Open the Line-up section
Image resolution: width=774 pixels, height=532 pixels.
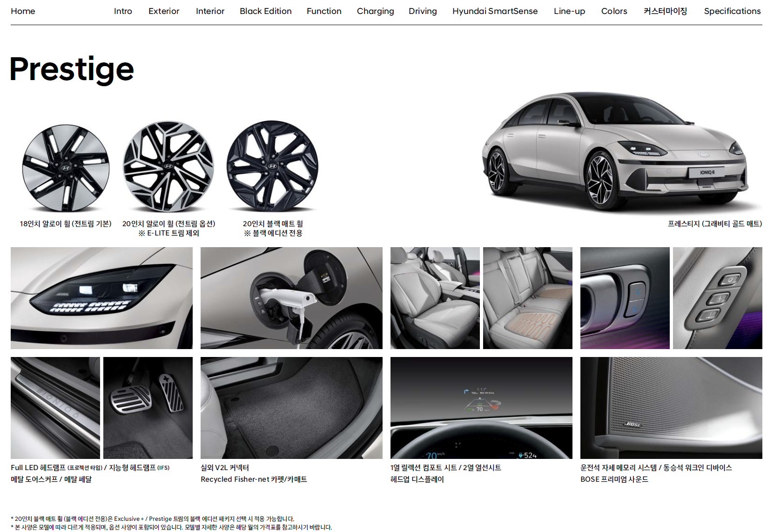click(569, 11)
